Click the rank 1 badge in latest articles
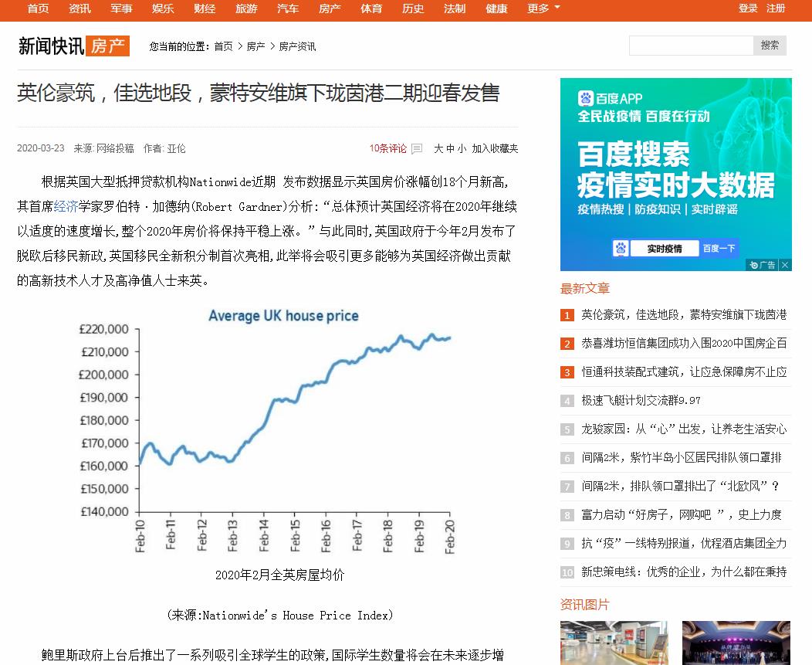Screen dimensions: 812x665 (567, 315)
